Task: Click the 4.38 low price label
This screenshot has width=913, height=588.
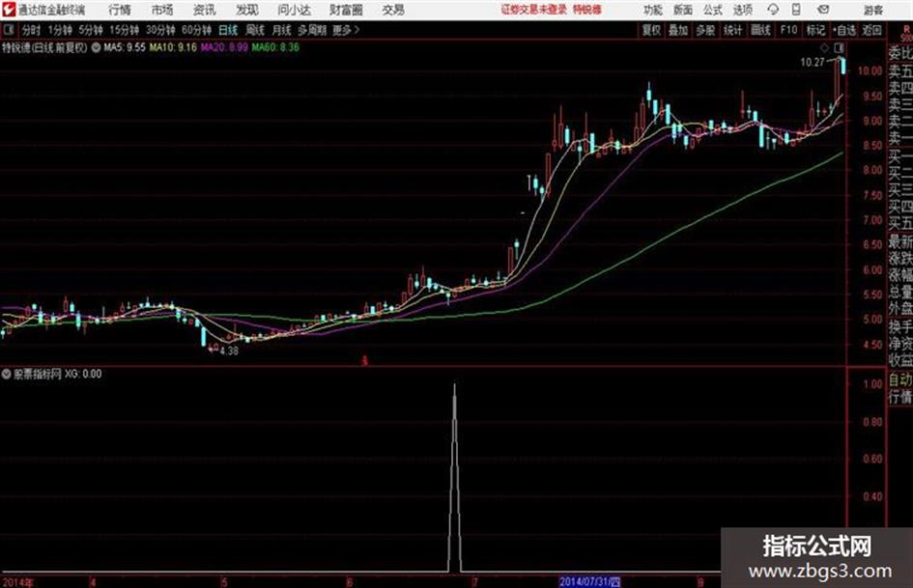Action: pos(229,350)
